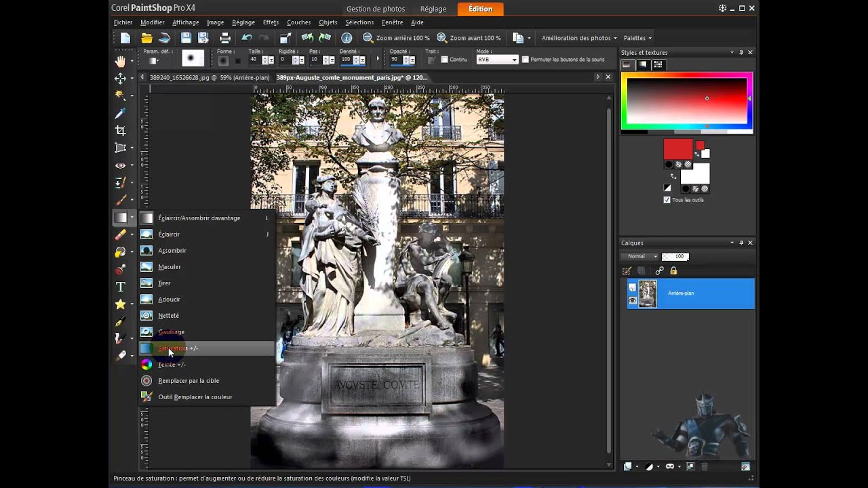868x488 pixels.
Task: Select the round brush shape
Action: coord(223,60)
